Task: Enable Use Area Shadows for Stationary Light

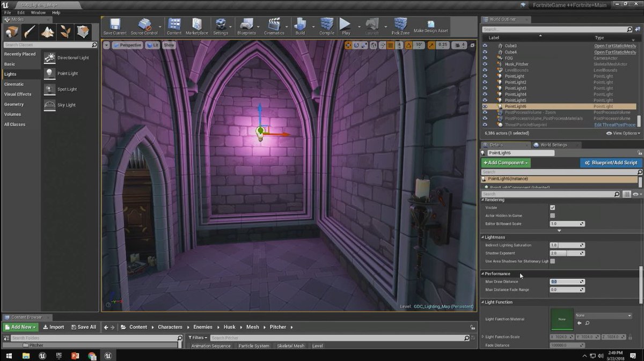Action: pos(552,261)
